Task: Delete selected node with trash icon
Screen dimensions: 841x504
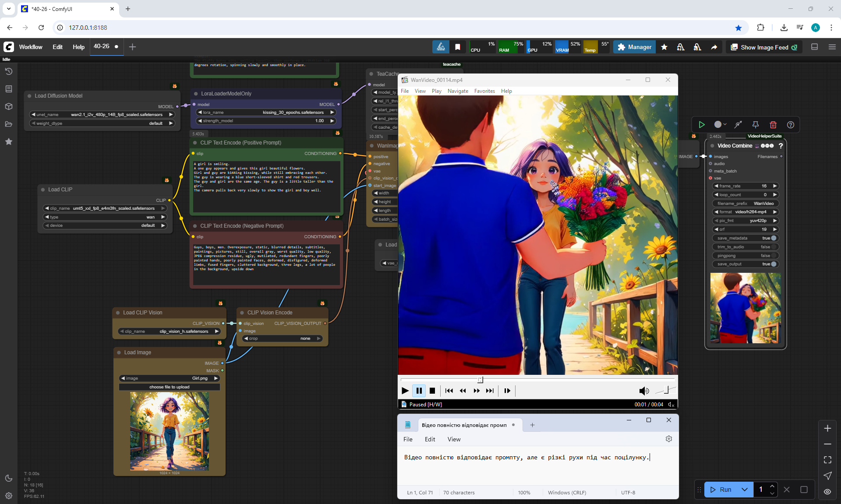Action: tap(773, 125)
